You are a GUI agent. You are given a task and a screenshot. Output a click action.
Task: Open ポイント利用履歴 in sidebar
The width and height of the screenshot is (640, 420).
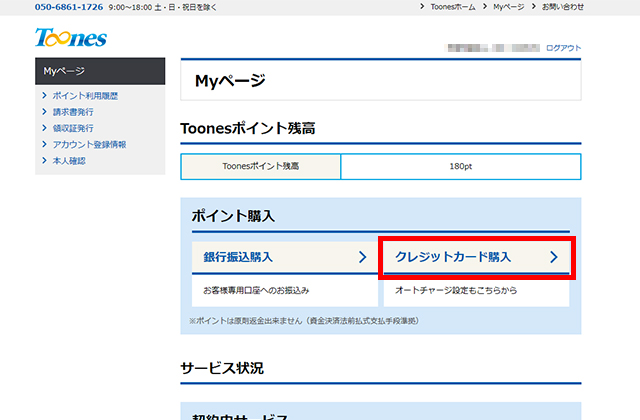click(x=85, y=96)
